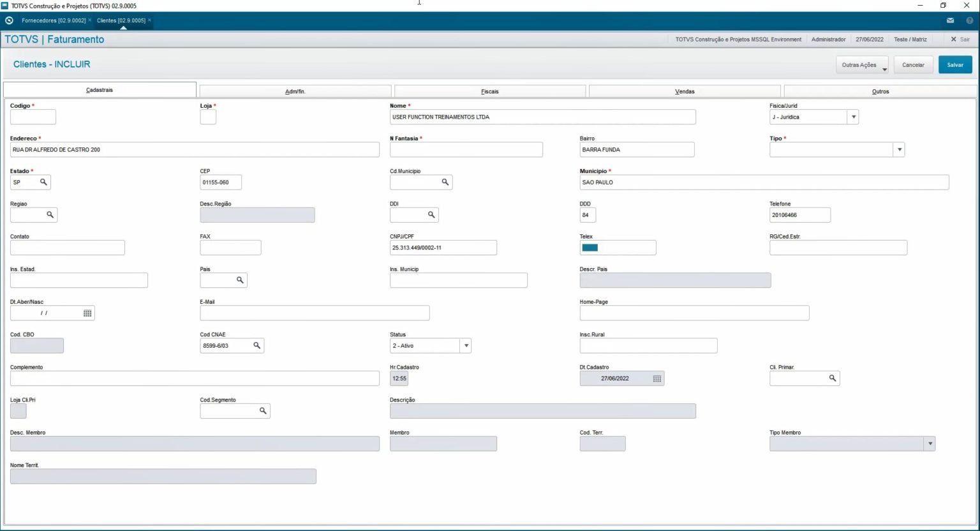Close the Clientes tab

pos(149,20)
